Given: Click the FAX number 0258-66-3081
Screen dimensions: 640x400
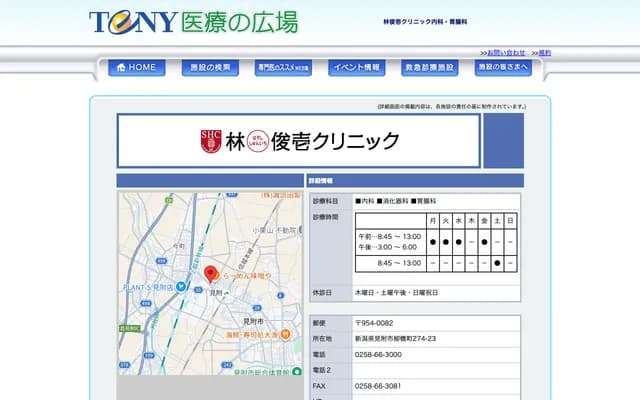Looking at the screenshot, I should coord(378,386).
